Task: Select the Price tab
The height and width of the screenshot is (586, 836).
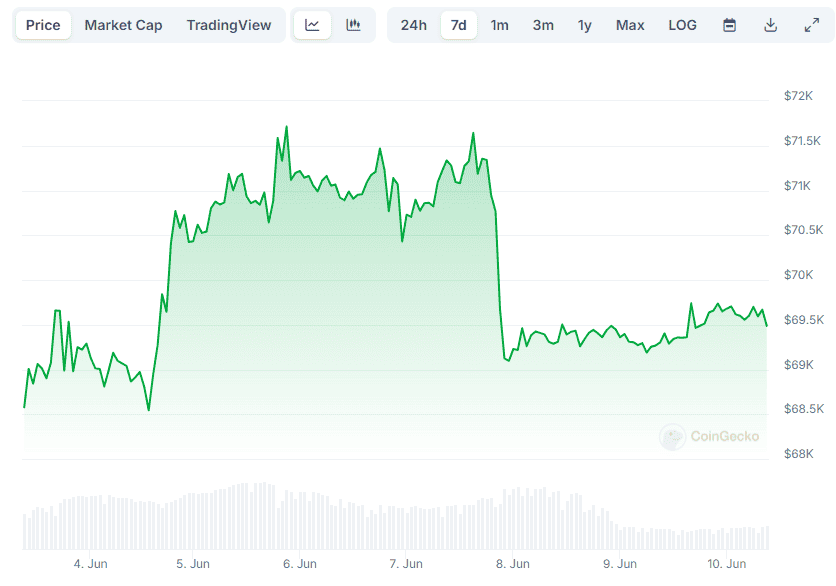Action: 43,25
